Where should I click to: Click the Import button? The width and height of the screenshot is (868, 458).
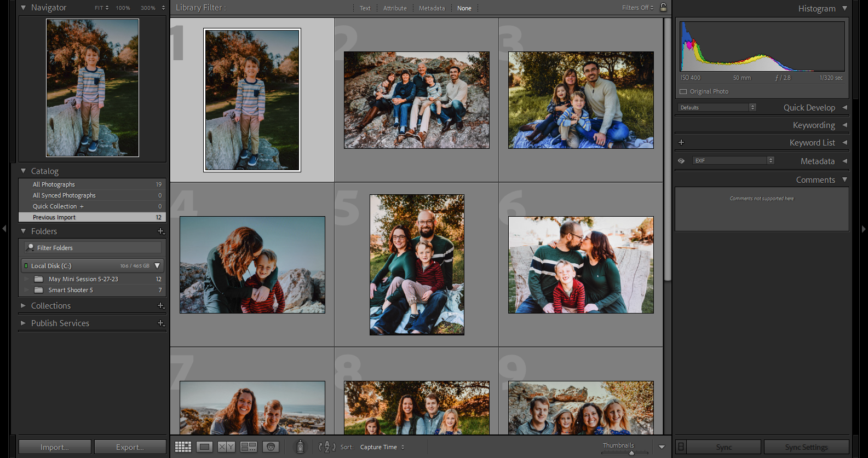pyautogui.click(x=55, y=447)
